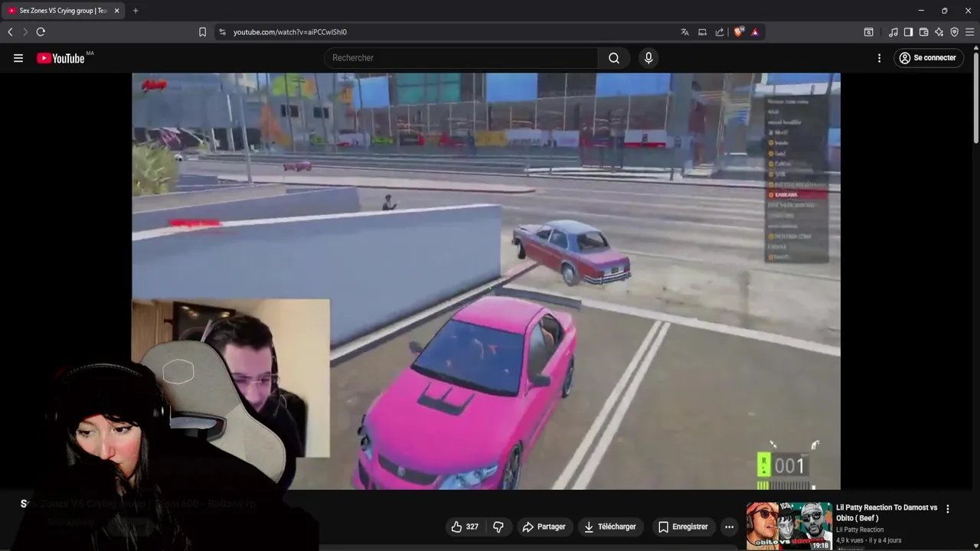Open browser main hamburger menu
This screenshot has height=551, width=980.
[x=969, y=32]
